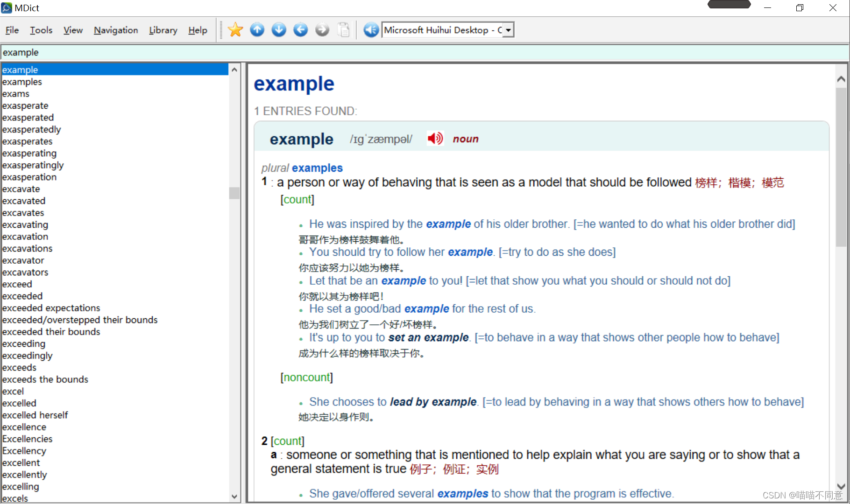The width and height of the screenshot is (850, 504).
Task: Click bold 'set an example' phrase
Action: pyautogui.click(x=428, y=337)
